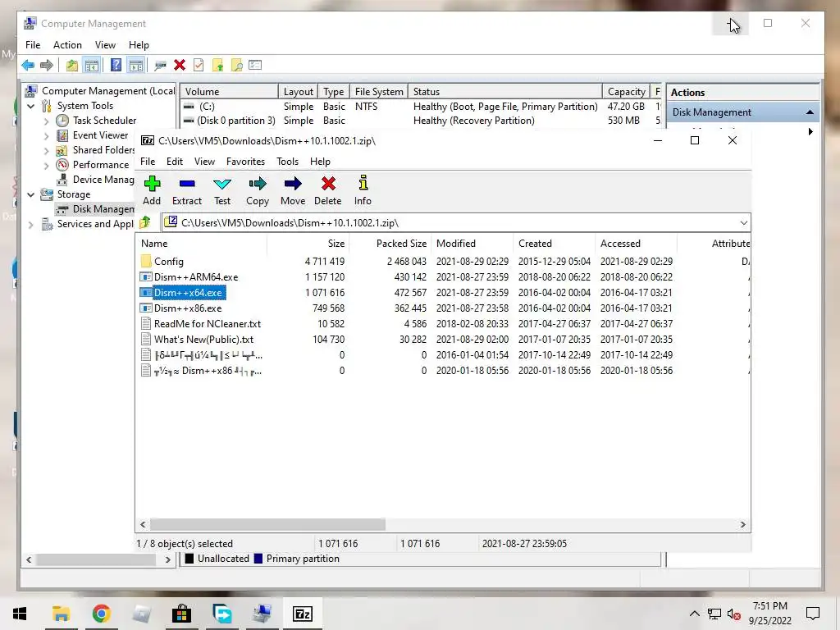Expand Services and Applications node

click(x=31, y=225)
